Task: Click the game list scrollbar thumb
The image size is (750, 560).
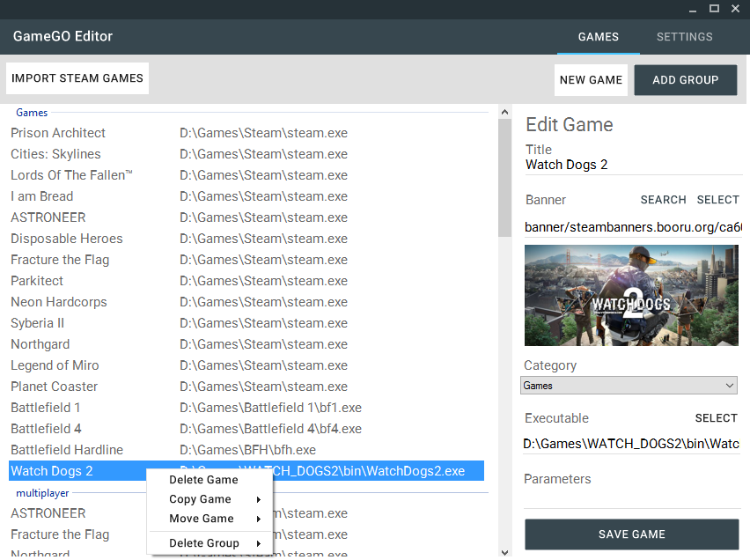Action: [x=504, y=178]
